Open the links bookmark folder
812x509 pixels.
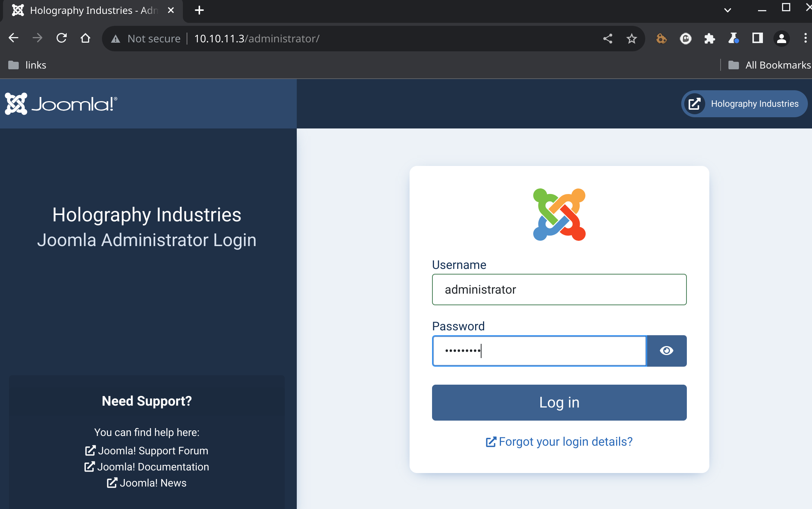(x=27, y=65)
